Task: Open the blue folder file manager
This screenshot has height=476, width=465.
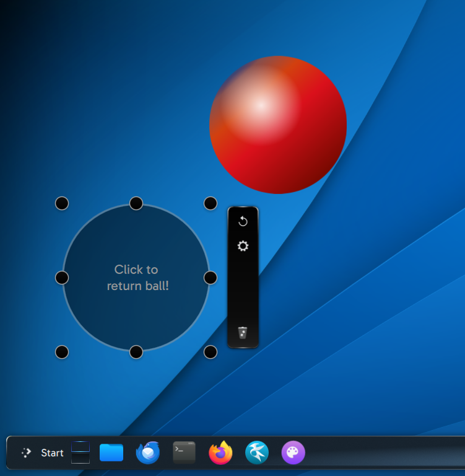Action: (111, 453)
